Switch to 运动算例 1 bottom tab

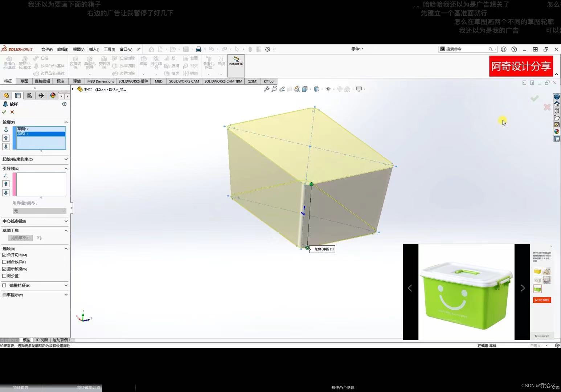point(61,340)
